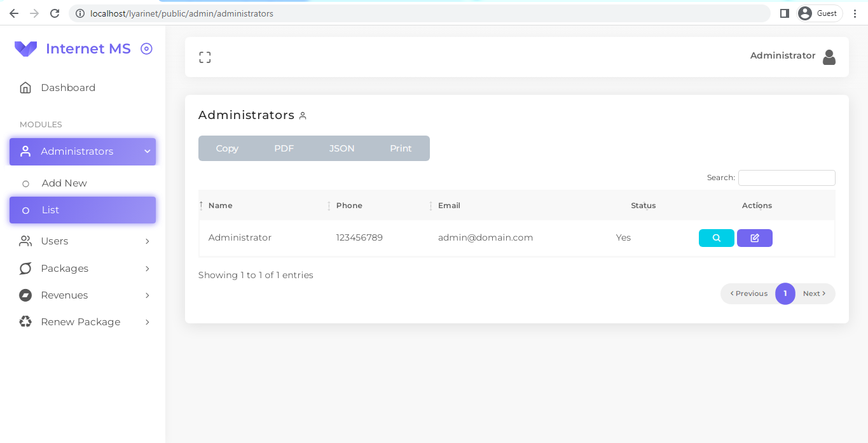Click the Print button

401,148
